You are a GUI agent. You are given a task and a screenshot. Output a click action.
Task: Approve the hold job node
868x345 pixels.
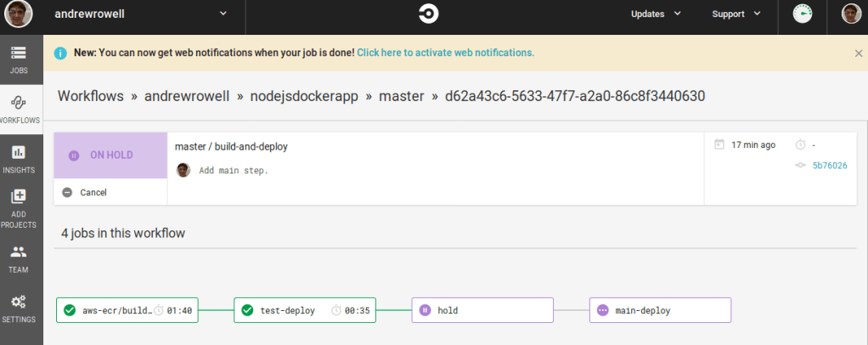pos(482,310)
